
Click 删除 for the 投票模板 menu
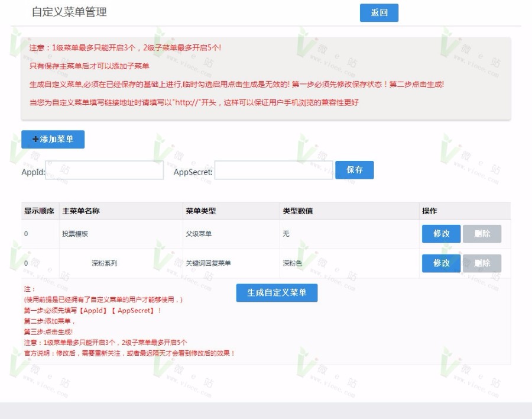[482, 233]
